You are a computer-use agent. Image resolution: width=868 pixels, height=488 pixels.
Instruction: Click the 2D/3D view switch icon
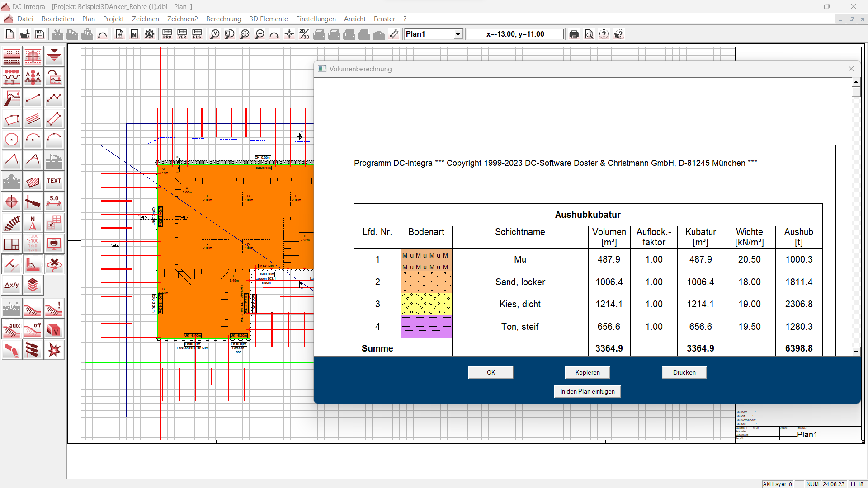pos(304,34)
